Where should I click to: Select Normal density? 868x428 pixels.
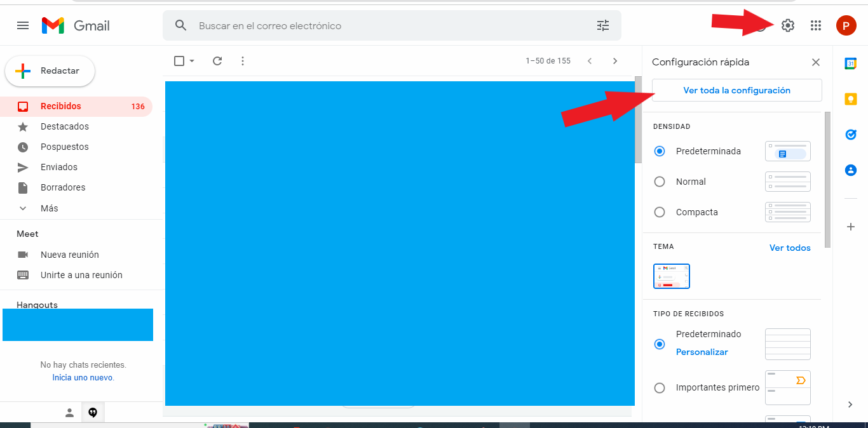pos(660,182)
